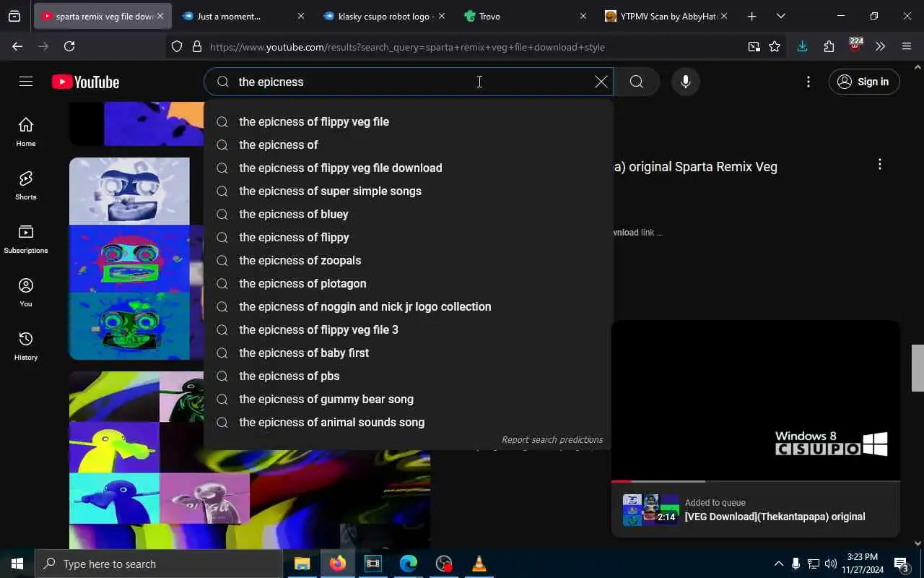Open the taskbar volume speaker icon
Viewport: 924px width, 578px height.
(830, 564)
